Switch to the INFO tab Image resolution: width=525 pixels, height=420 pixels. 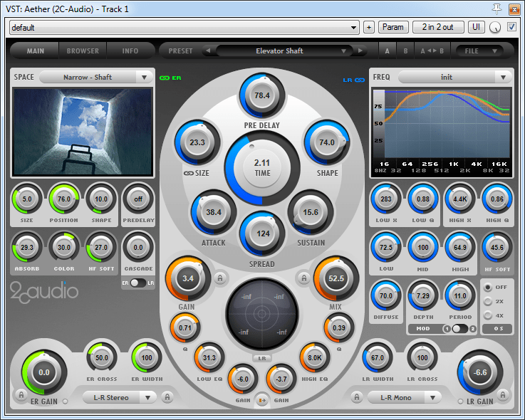click(x=130, y=51)
